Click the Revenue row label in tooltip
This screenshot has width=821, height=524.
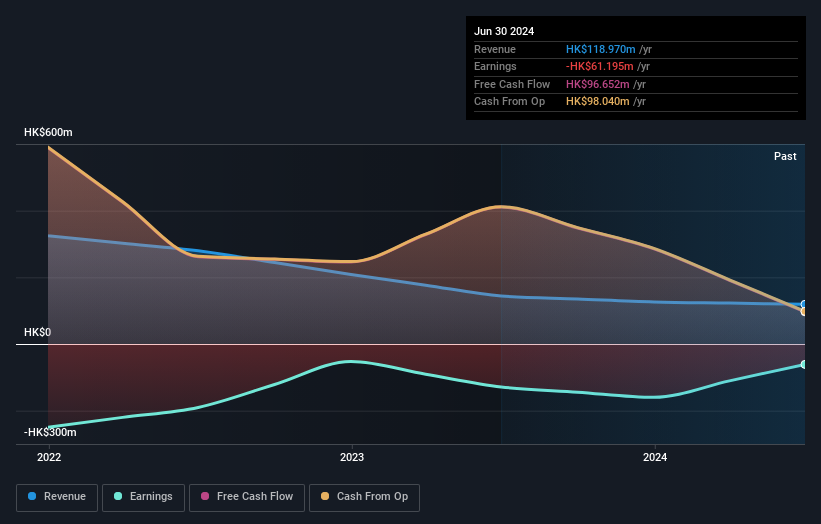coord(495,49)
